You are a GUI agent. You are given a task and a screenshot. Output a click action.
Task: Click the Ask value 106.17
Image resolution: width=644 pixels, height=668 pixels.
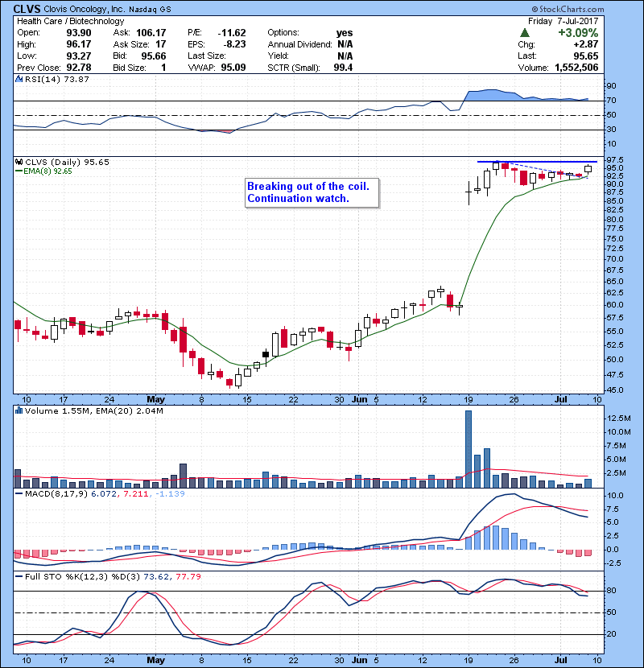point(151,33)
